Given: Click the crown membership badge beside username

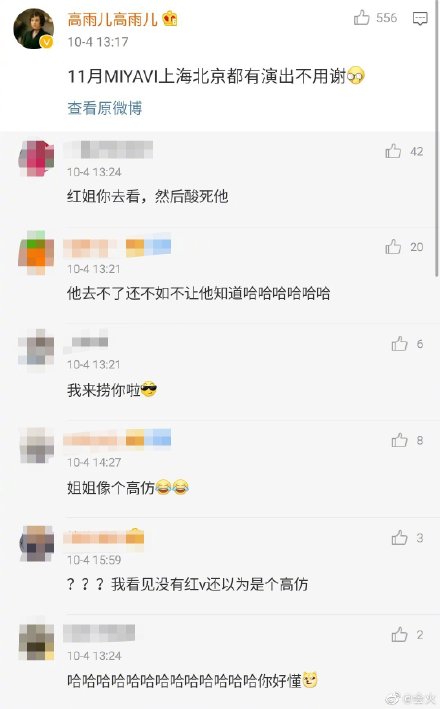Looking at the screenshot, I should pos(170,19).
